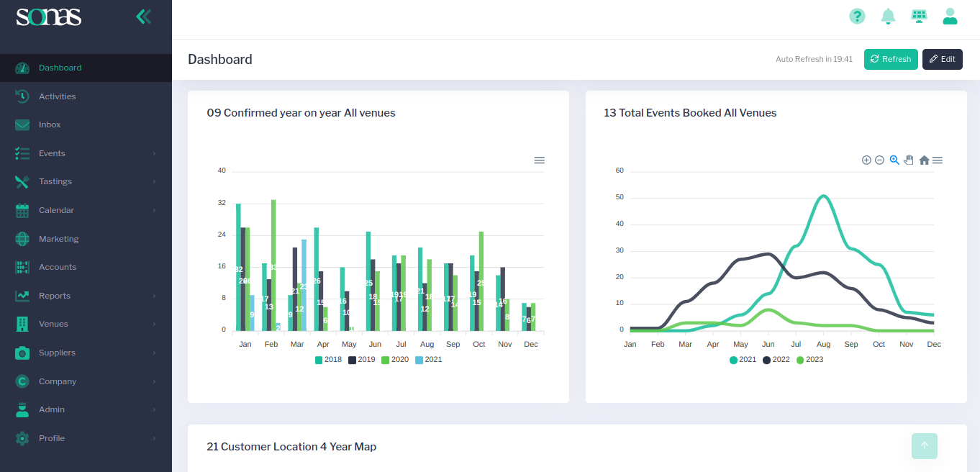Screen dimensions: 980x472
Task: Click zoom out icon on events chart
Action: [x=879, y=160]
